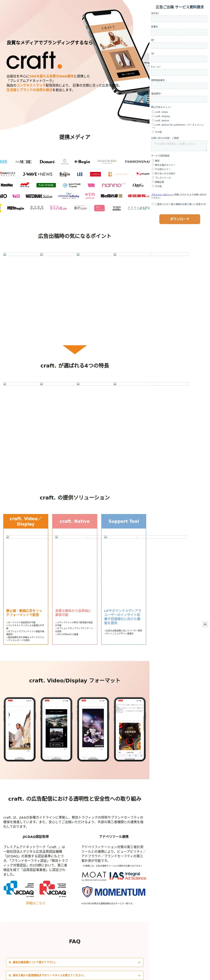210x980 pixels.
Task: Click the MOAT by Oracle logo
Action: point(94,876)
